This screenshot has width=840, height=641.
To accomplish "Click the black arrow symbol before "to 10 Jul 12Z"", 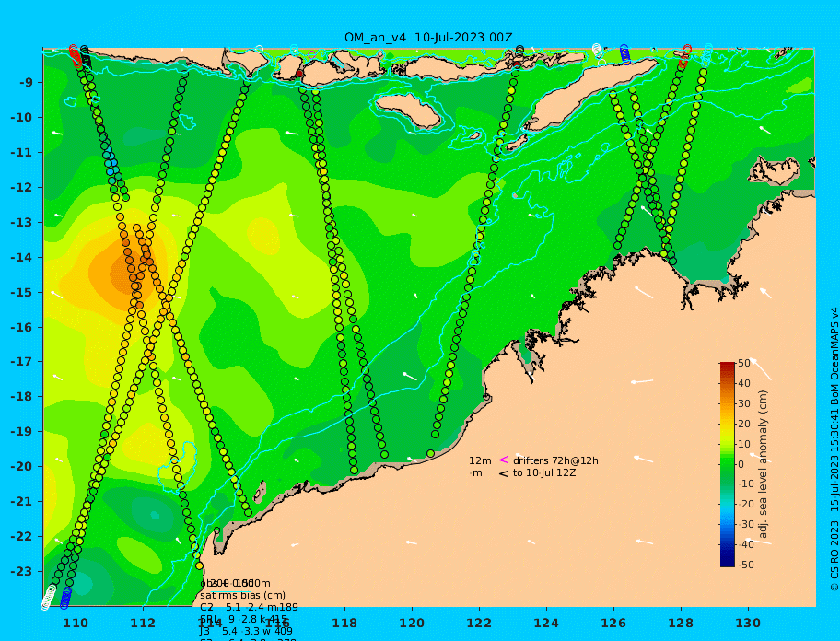I will tap(504, 473).
